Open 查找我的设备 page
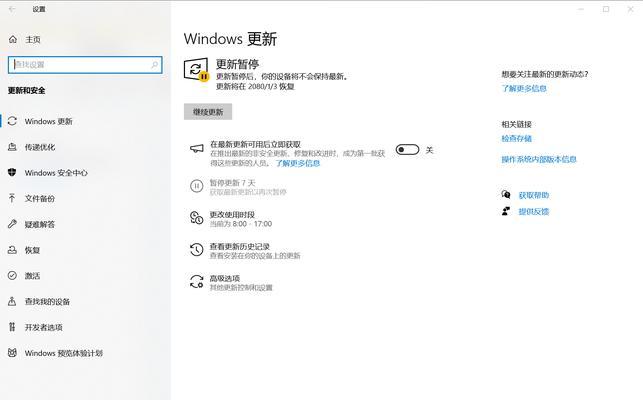The height and width of the screenshot is (400, 643). tap(85, 302)
